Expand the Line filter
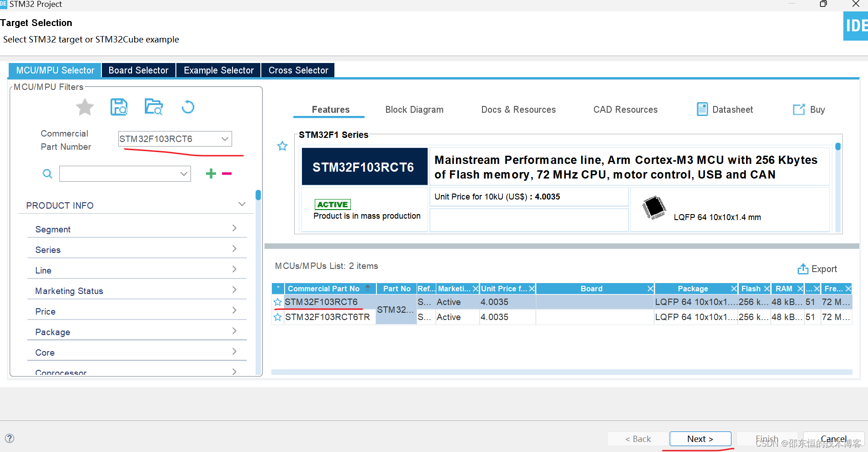Screen dimensions: 868x452 click(x=234, y=269)
